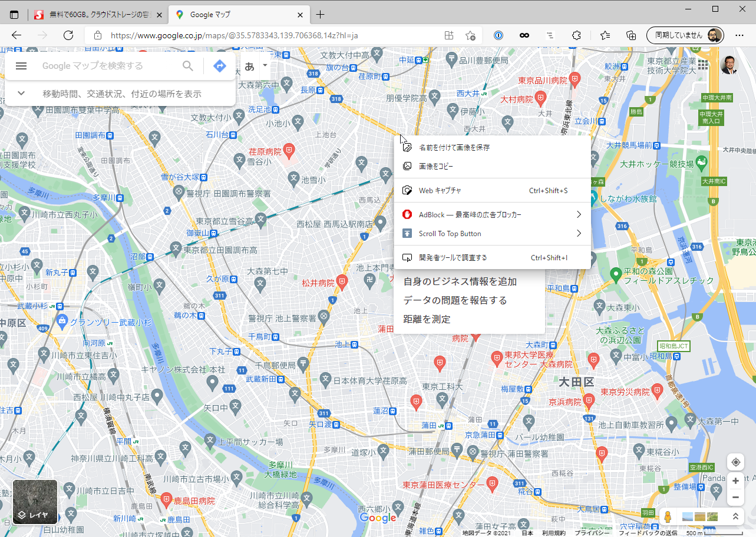Click the 大田区 ward label
The height and width of the screenshot is (537, 756).
577,382
